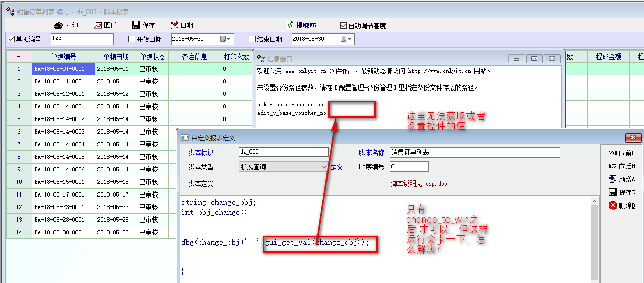
Task: Click the 单据日期 column header
Action: [x=116, y=57]
